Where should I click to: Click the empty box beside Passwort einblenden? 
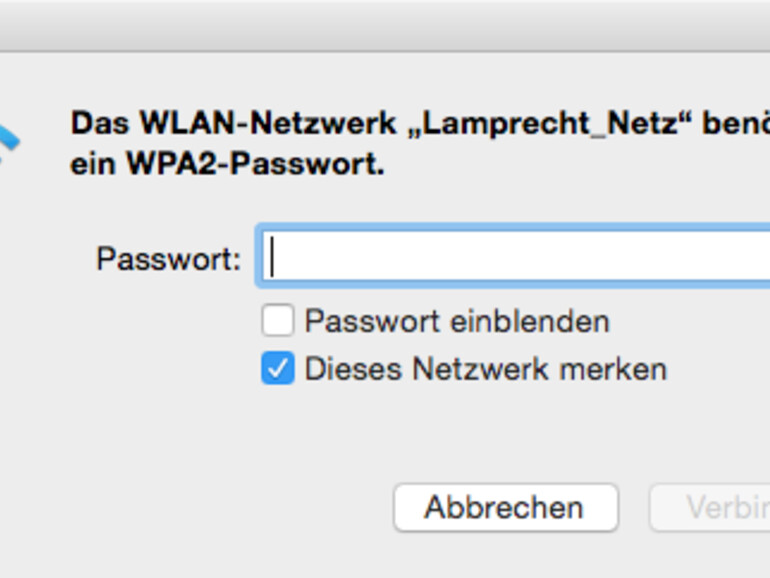278,321
